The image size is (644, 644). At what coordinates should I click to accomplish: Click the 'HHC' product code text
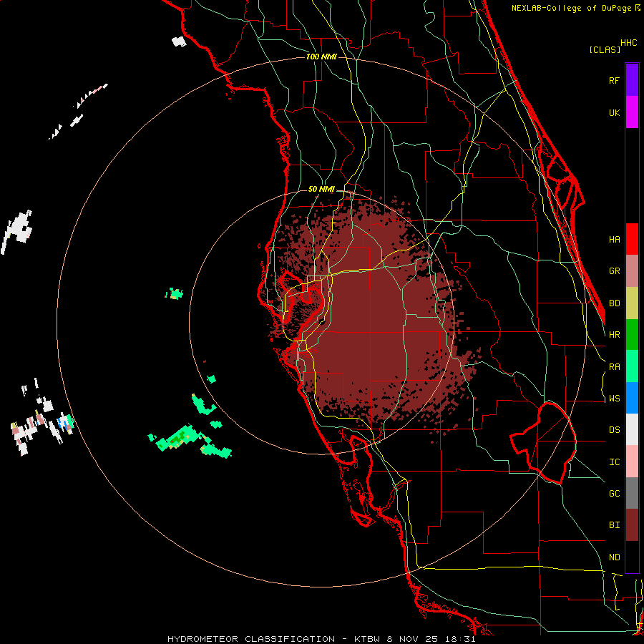629,43
